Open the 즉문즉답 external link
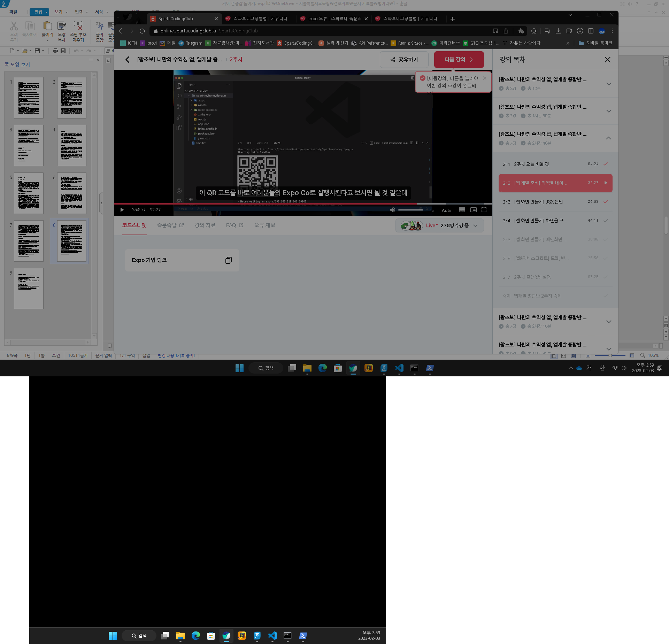 pyautogui.click(x=170, y=225)
